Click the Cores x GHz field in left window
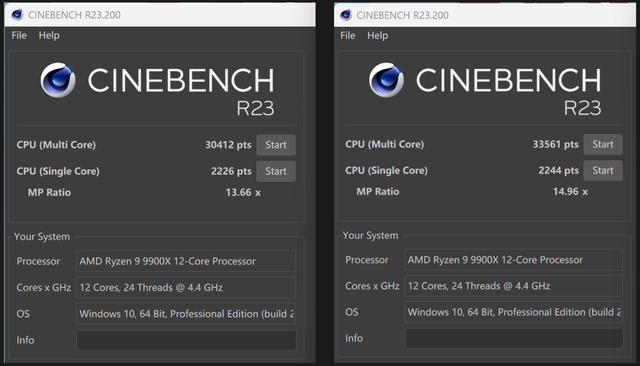 [x=186, y=287]
